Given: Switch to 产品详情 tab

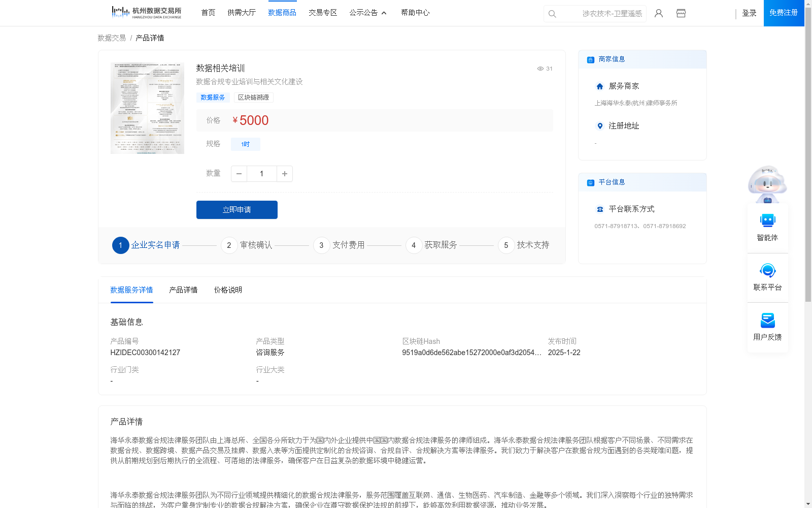Looking at the screenshot, I should coord(183,290).
